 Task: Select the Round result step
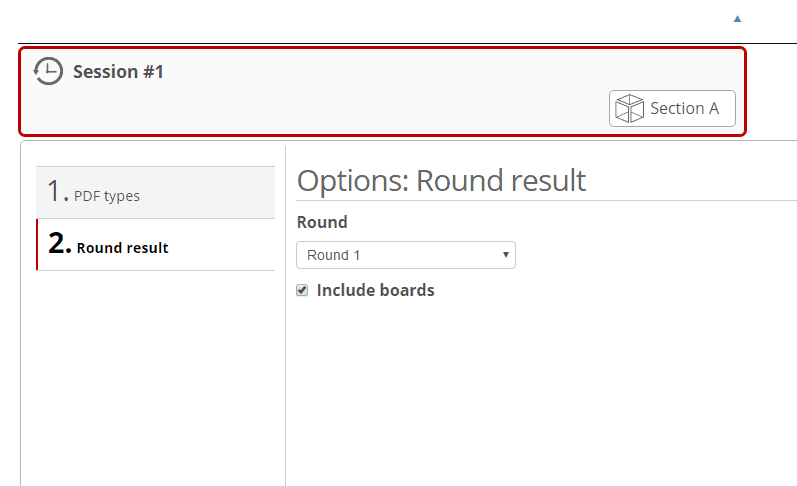(x=122, y=248)
